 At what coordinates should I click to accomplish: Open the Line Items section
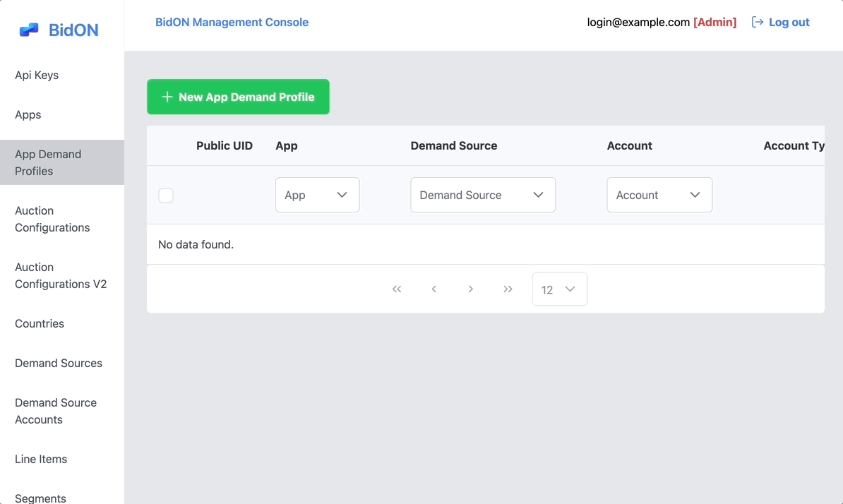point(40,459)
